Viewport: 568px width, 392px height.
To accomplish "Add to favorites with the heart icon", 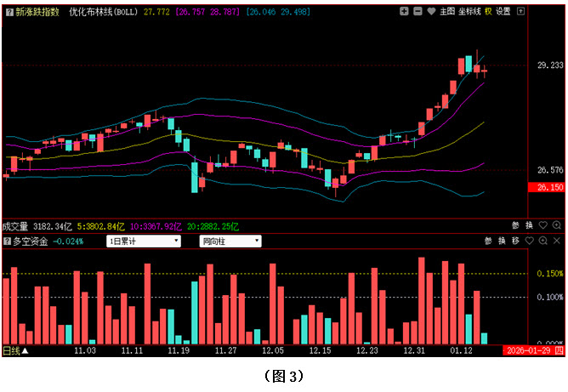I will click(x=431, y=11).
